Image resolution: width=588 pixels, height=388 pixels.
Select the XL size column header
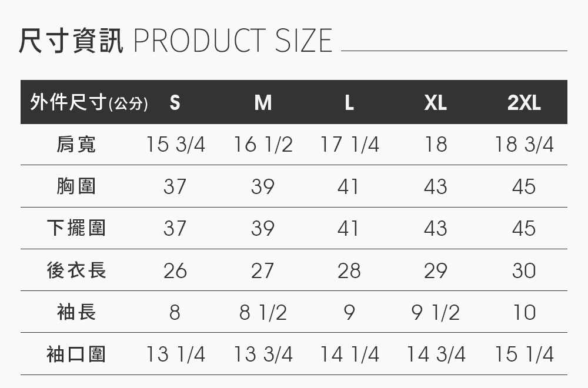tap(436, 103)
